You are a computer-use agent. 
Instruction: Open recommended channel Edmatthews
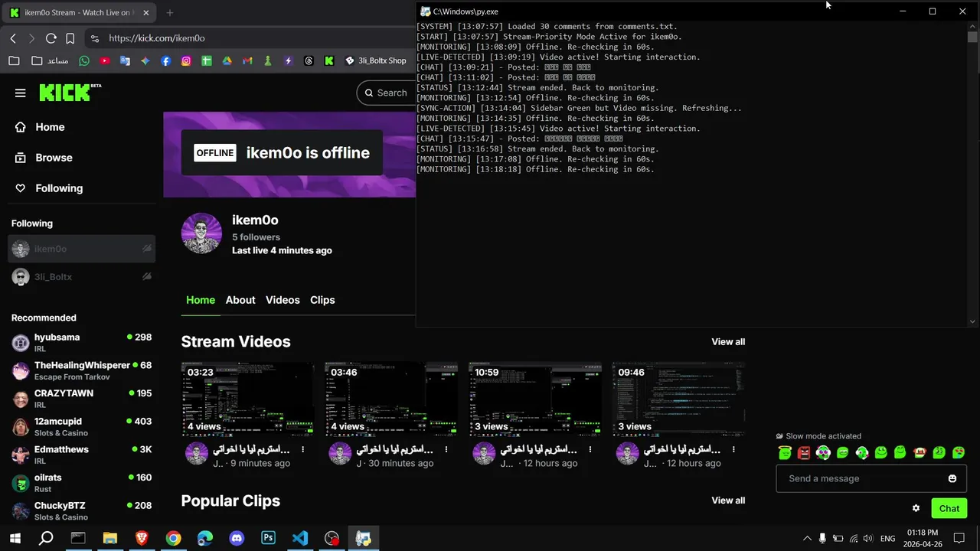click(x=81, y=455)
